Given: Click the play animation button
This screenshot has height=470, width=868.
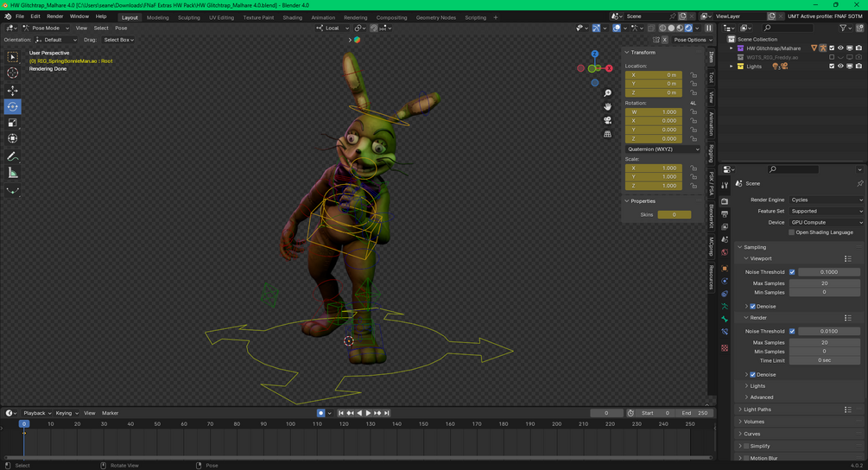Looking at the screenshot, I should tap(368, 413).
